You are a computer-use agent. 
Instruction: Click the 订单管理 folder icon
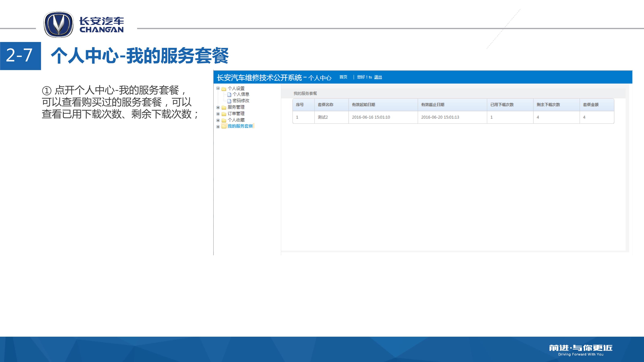[x=224, y=114]
